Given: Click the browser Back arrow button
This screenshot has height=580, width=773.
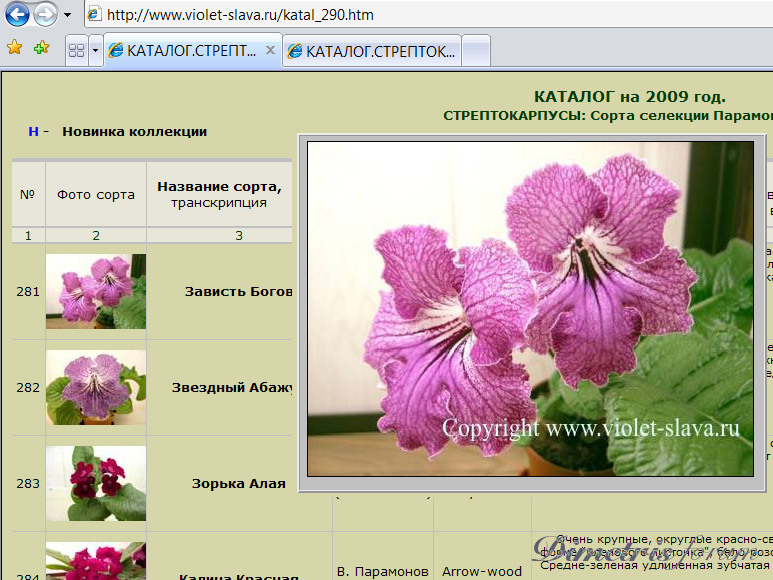Looking at the screenshot, I should tap(18, 15).
